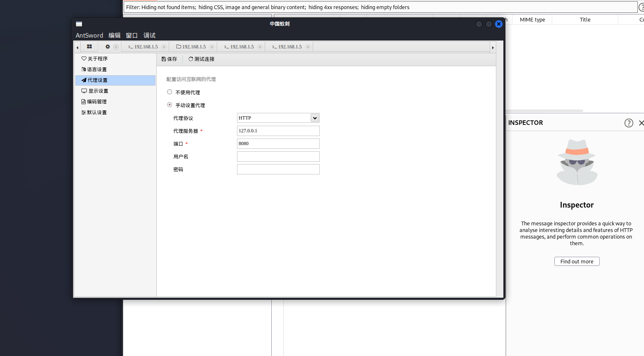Select the settings gear tab

(108, 47)
